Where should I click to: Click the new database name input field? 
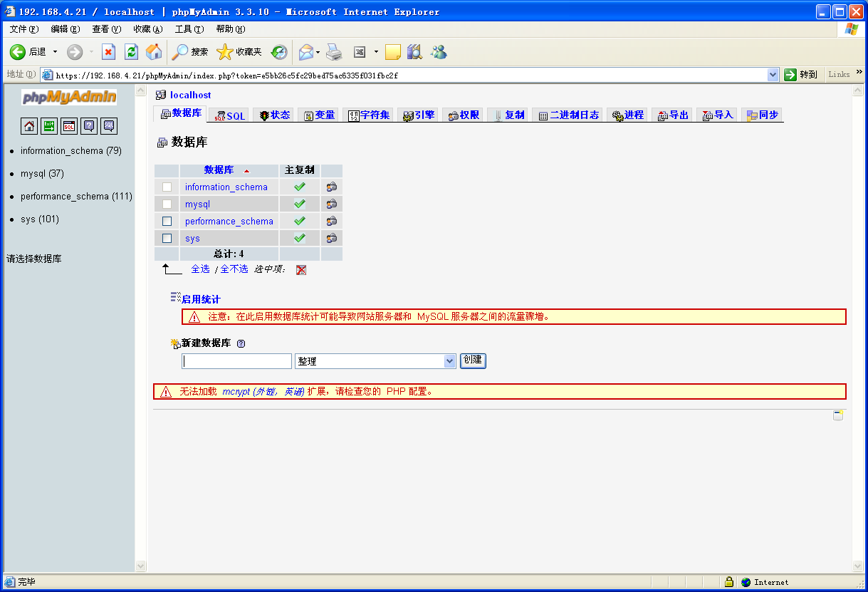(x=237, y=361)
